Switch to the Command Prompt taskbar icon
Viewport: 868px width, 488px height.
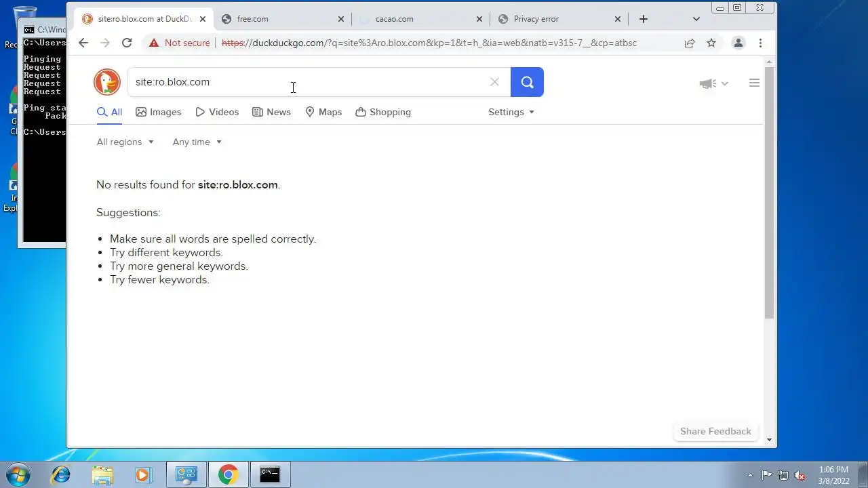(x=270, y=474)
